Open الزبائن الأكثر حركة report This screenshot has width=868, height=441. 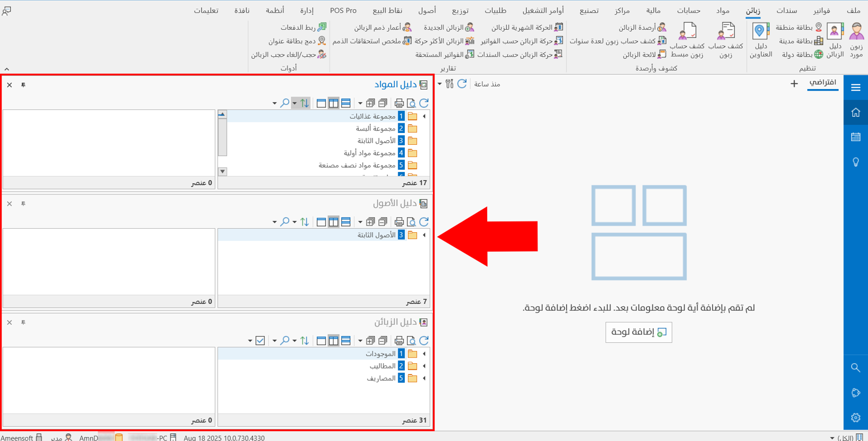point(444,41)
